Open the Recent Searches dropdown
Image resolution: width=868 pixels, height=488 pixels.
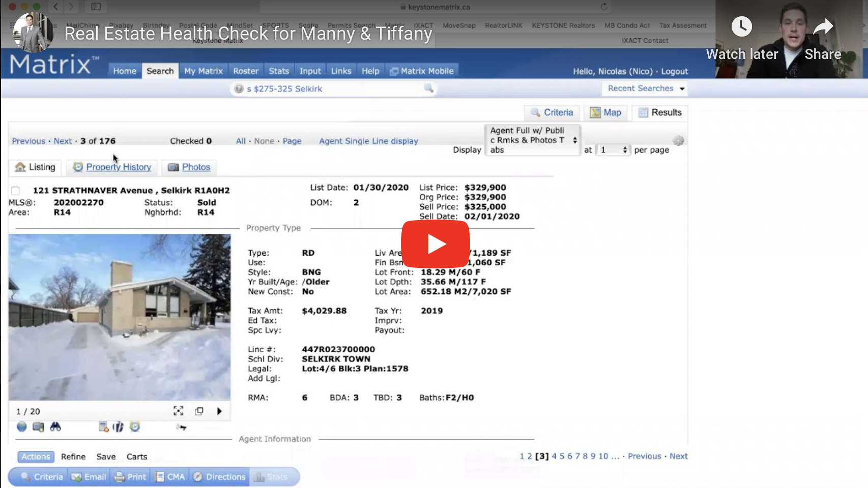coord(646,88)
